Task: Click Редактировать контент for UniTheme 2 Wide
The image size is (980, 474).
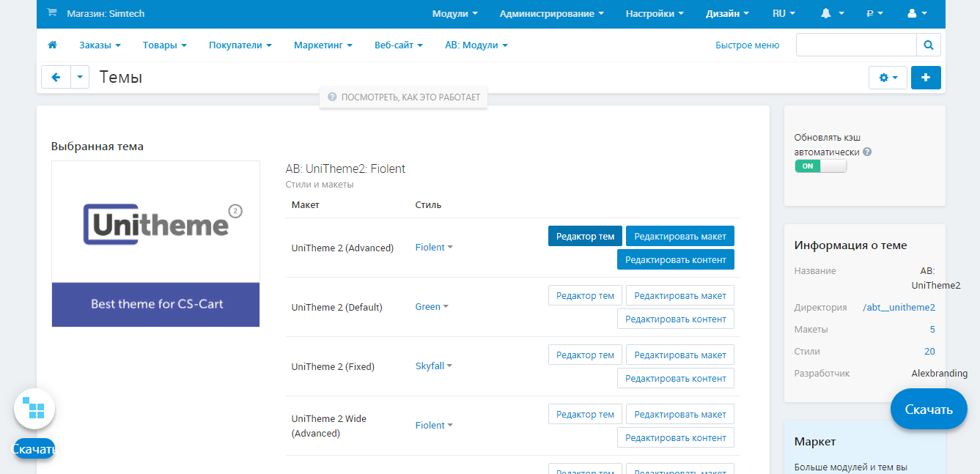Action: click(676, 437)
